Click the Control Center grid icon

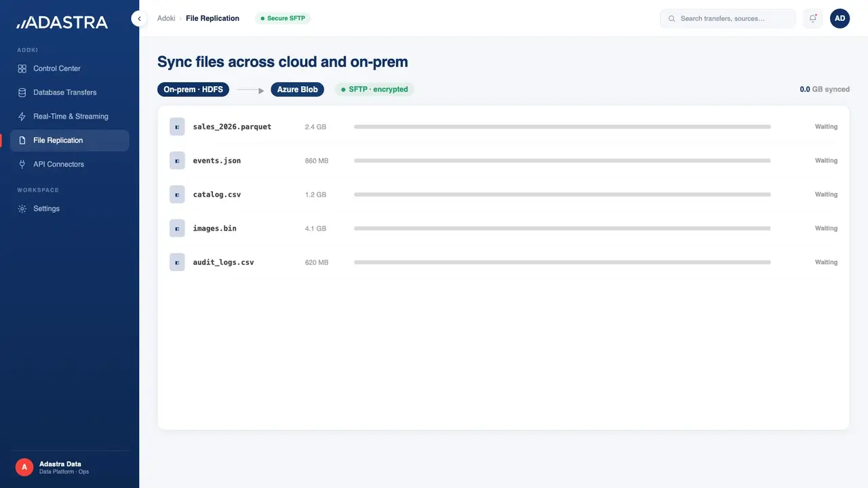[x=22, y=68]
